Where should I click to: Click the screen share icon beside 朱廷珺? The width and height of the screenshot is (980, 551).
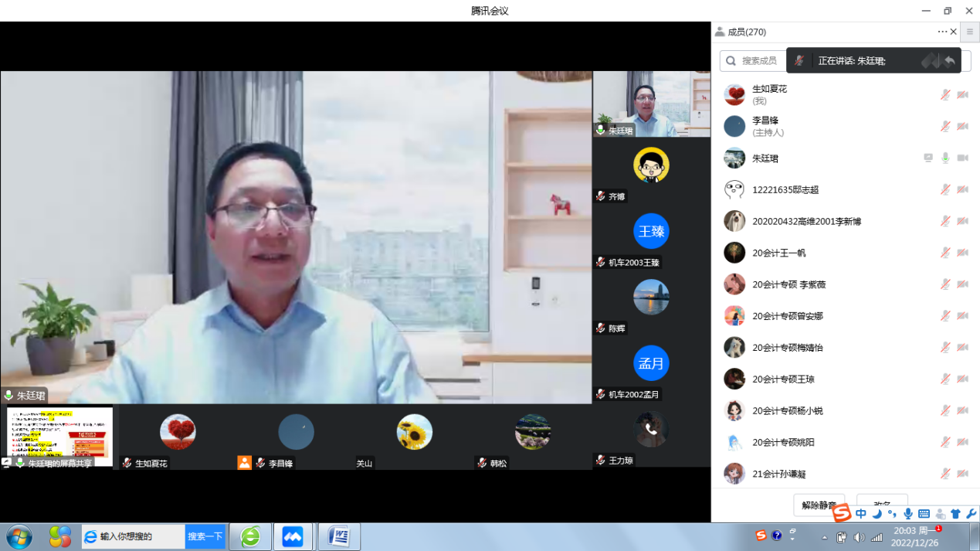pos(928,158)
